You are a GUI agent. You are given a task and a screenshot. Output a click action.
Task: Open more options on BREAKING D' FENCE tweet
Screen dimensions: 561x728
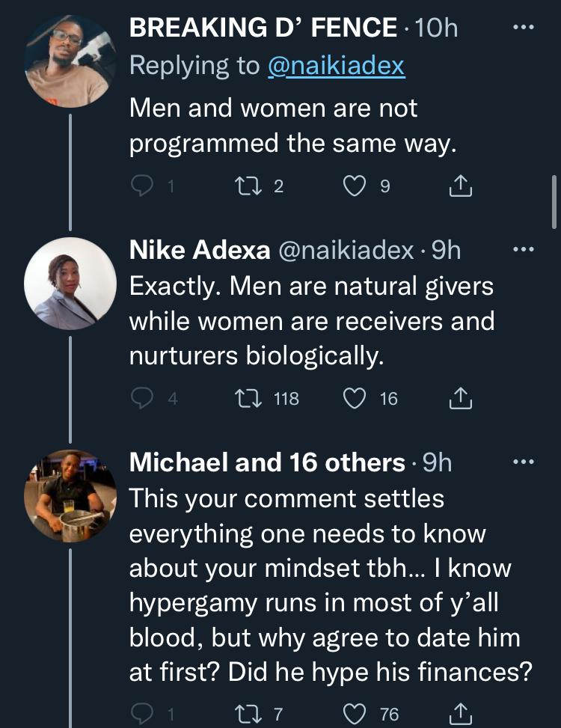523,28
